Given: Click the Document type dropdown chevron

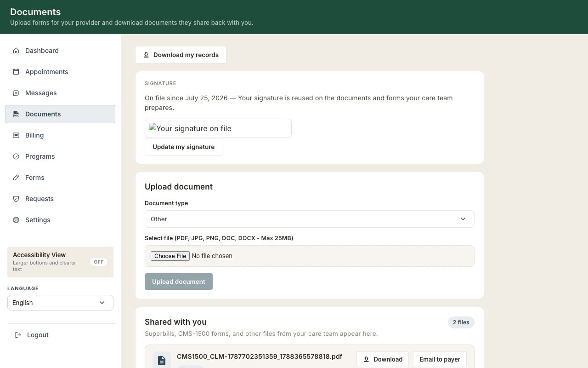Looking at the screenshot, I should 463,219.
